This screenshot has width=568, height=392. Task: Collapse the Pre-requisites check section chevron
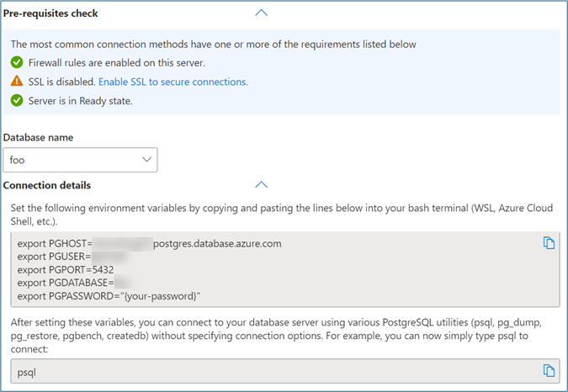tap(261, 13)
